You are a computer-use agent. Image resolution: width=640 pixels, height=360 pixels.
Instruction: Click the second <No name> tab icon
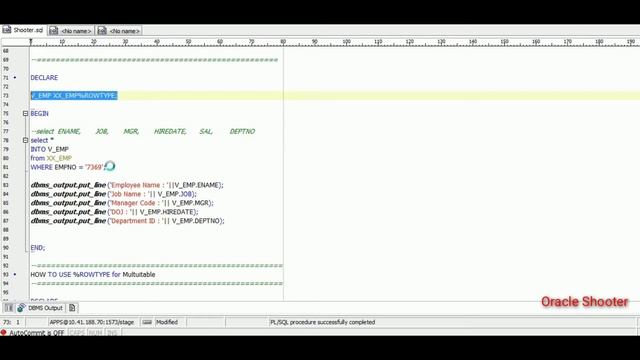point(102,31)
